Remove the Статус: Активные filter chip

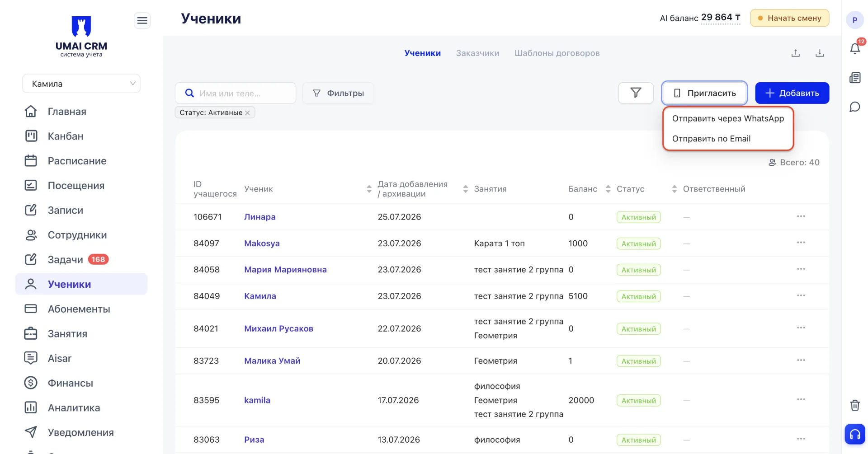pos(248,113)
